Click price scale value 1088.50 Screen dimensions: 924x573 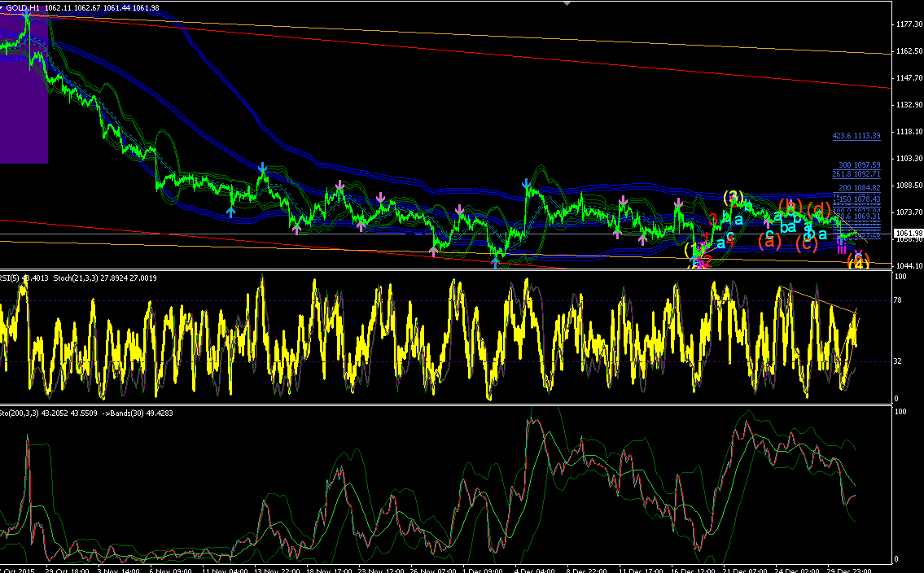(909, 186)
